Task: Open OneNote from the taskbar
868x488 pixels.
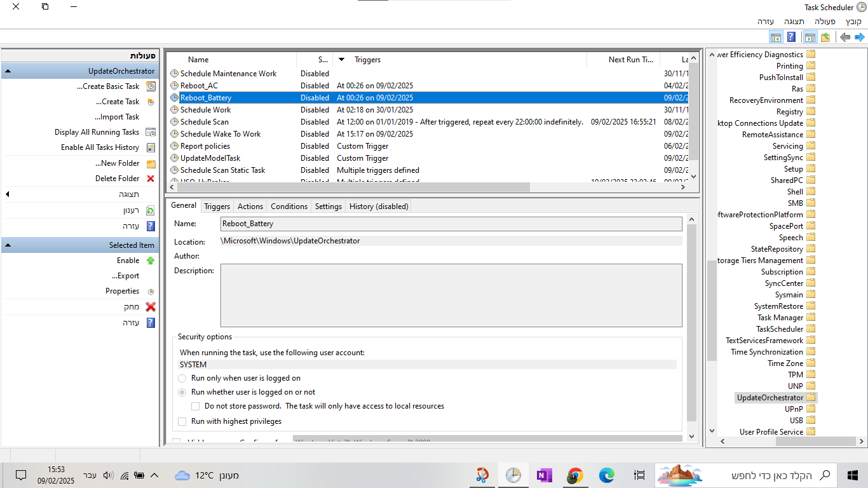Action: point(545,475)
